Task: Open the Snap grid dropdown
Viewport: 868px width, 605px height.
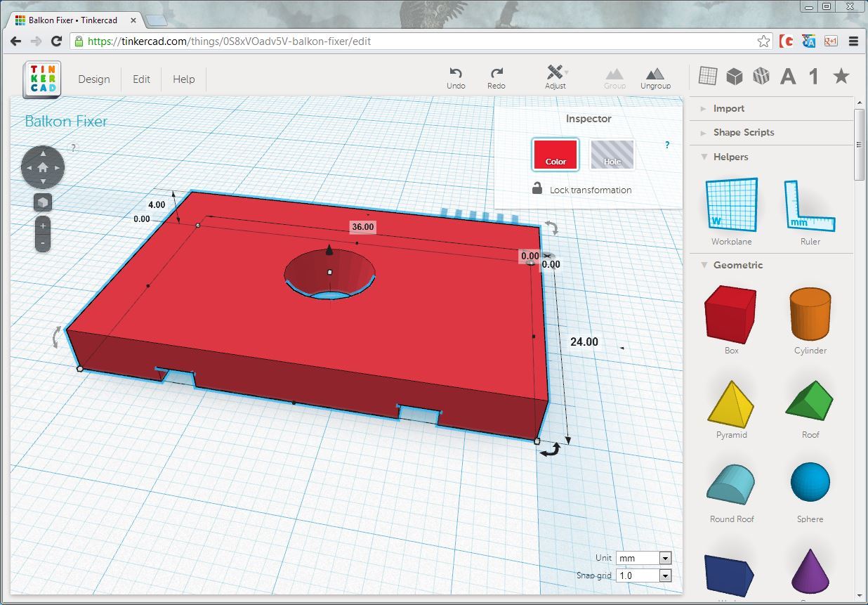Action: click(643, 575)
